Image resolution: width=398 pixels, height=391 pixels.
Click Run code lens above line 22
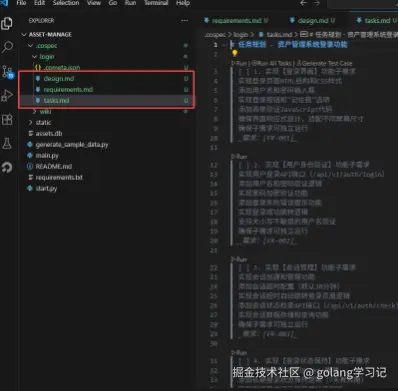point(239,259)
